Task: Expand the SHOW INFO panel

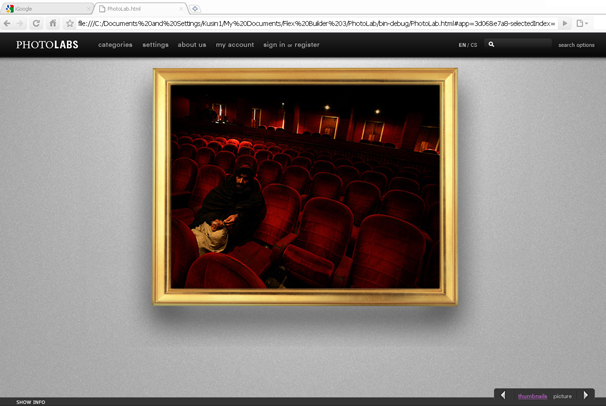Action: coord(30,402)
